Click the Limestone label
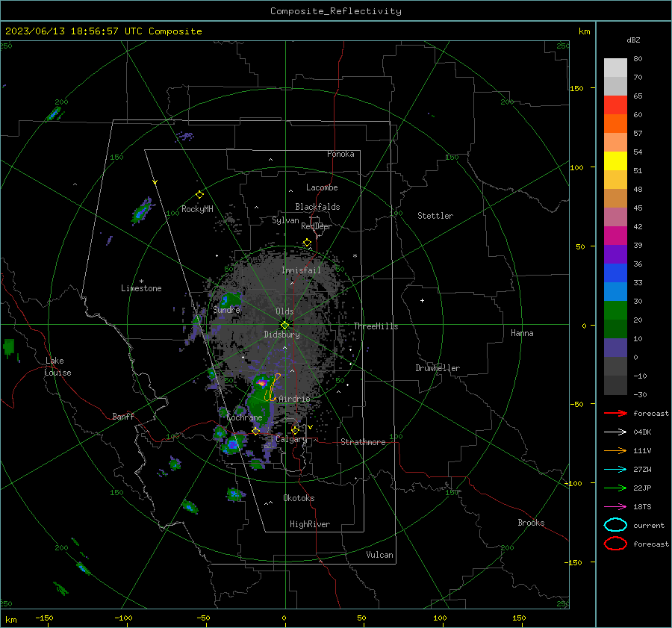This screenshot has width=672, height=628. coord(141,288)
